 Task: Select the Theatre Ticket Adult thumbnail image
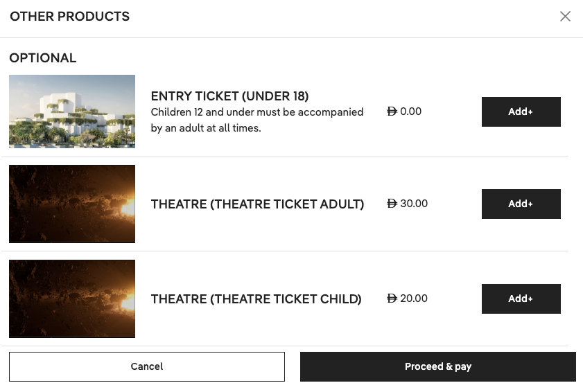pos(72,204)
